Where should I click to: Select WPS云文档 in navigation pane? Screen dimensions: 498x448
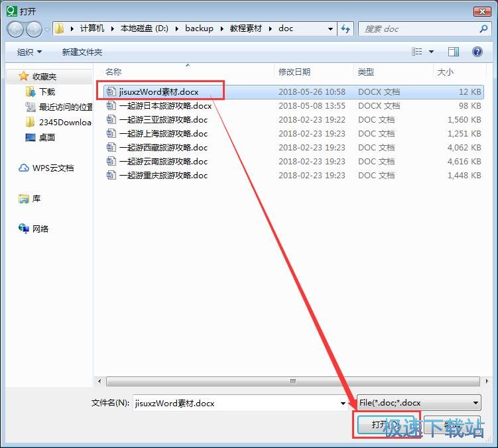53,168
